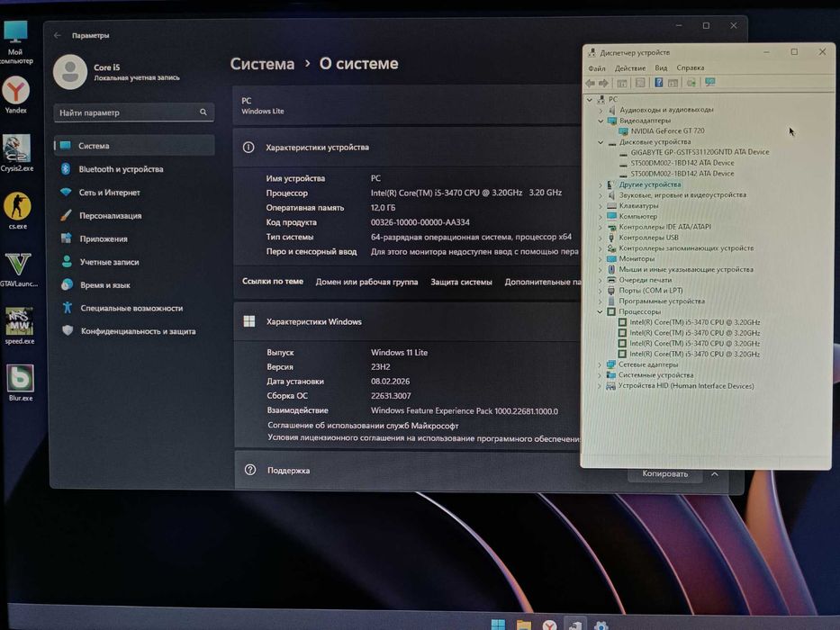Open the Справка menu
The width and height of the screenshot is (840, 630).
point(690,67)
